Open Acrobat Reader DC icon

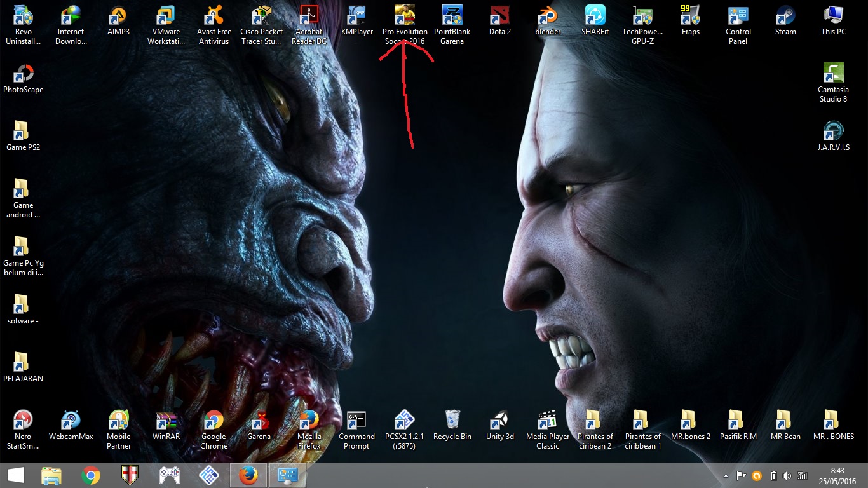click(x=309, y=25)
